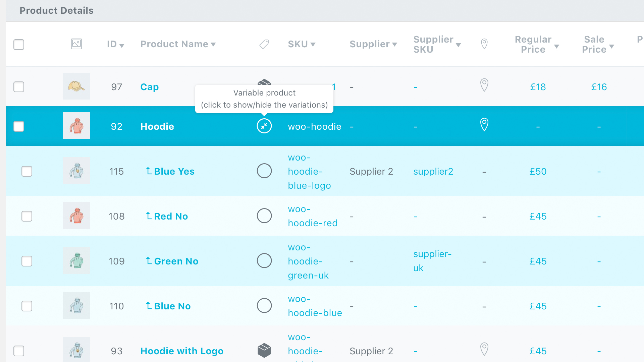
Task: Open Hoodie with Logo product details
Action: tap(182, 351)
